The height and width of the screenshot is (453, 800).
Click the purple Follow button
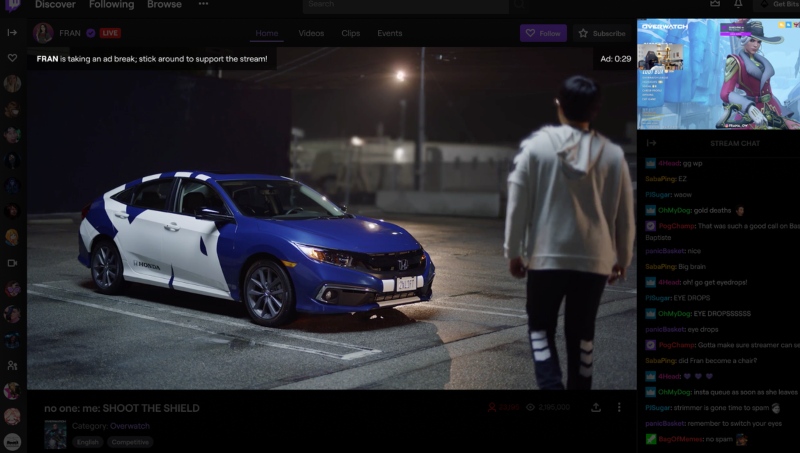[543, 33]
